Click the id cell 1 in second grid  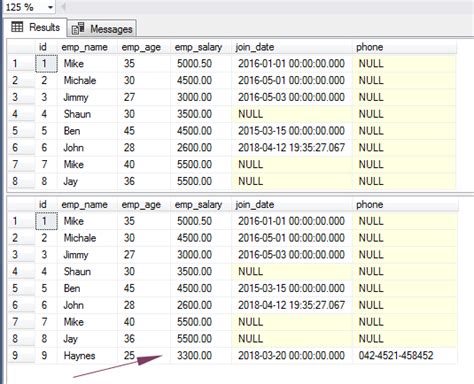pos(46,221)
